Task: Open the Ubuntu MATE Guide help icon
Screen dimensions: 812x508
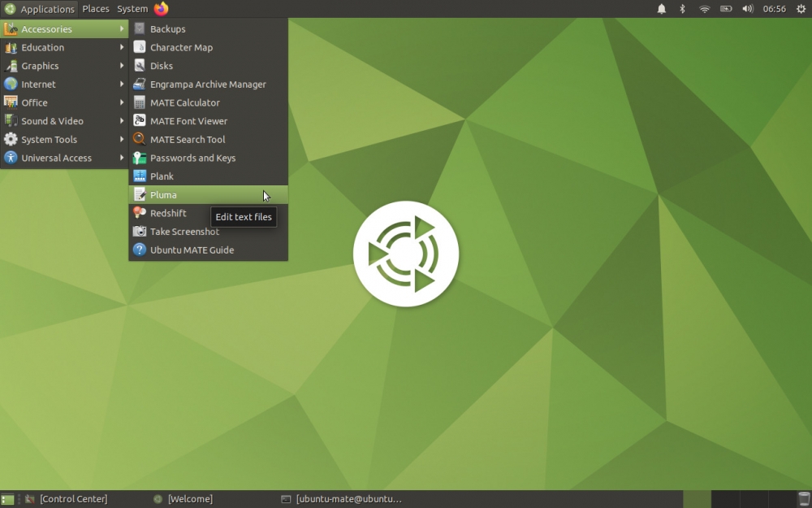Action: pyautogui.click(x=140, y=250)
